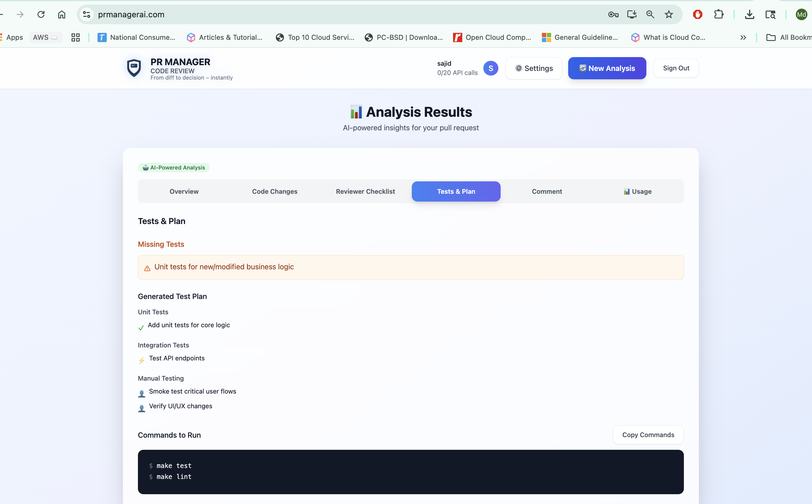
Task: Open the Reviewer Checklist tab
Action: 365,191
